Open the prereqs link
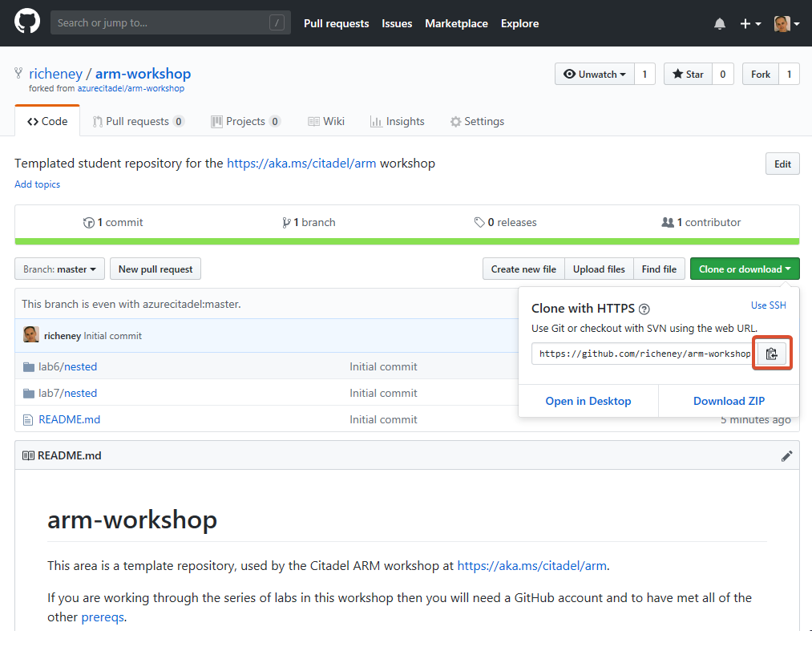Screen dimensions: 812x655 click(x=103, y=617)
